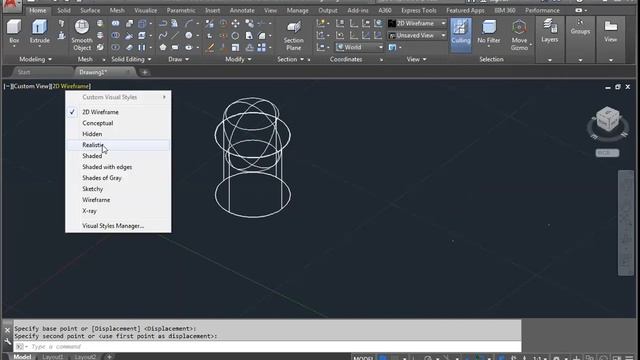640x360 pixels.
Task: Add a new drawing tab with plus
Action: tap(144, 72)
